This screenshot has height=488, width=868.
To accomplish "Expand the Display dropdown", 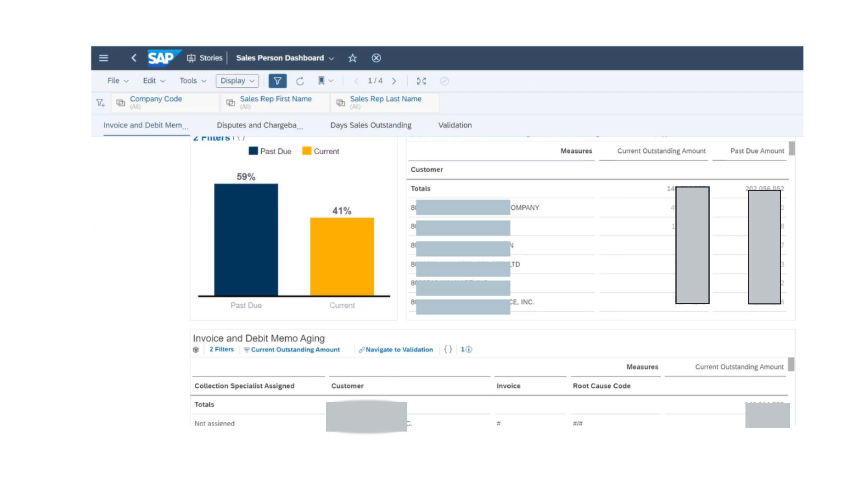I will coord(237,80).
